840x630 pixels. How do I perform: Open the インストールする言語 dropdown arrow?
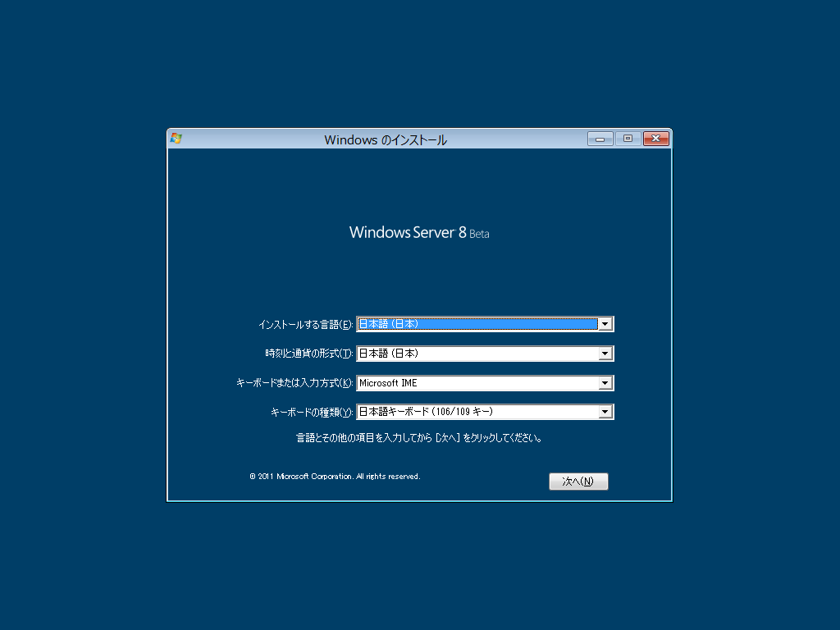(605, 324)
